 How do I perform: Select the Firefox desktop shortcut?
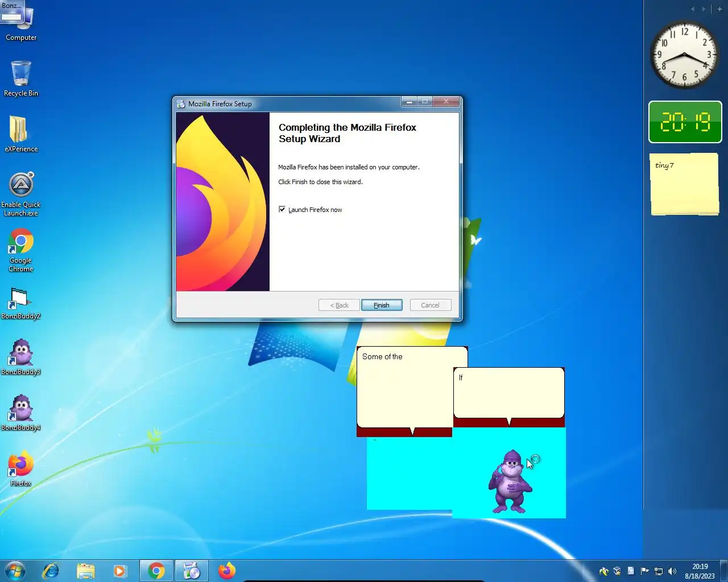21,468
